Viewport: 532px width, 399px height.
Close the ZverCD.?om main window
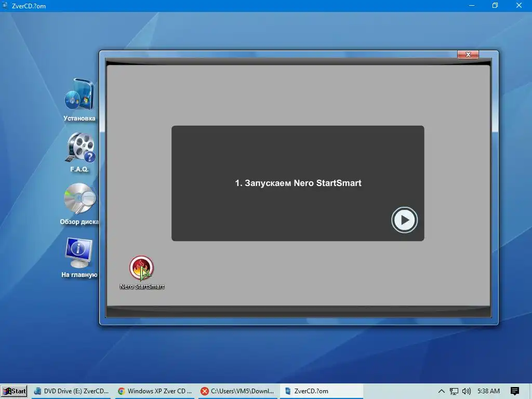click(519, 5)
